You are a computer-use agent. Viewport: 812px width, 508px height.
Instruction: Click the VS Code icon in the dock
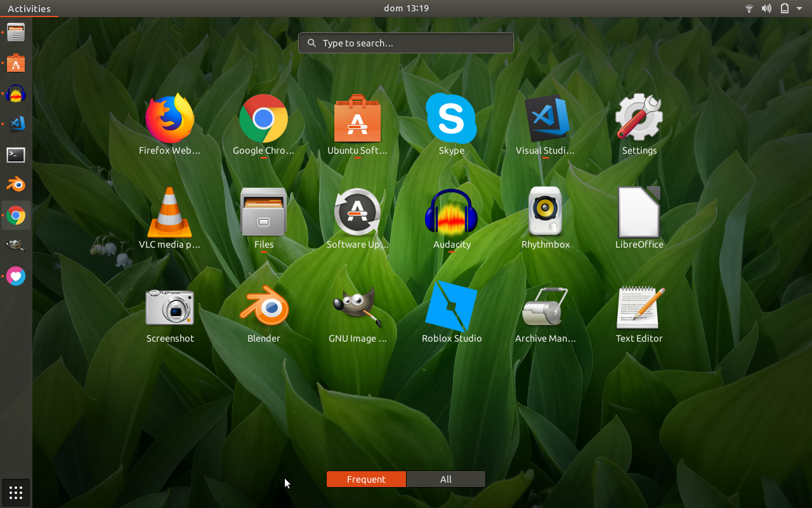pyautogui.click(x=16, y=124)
